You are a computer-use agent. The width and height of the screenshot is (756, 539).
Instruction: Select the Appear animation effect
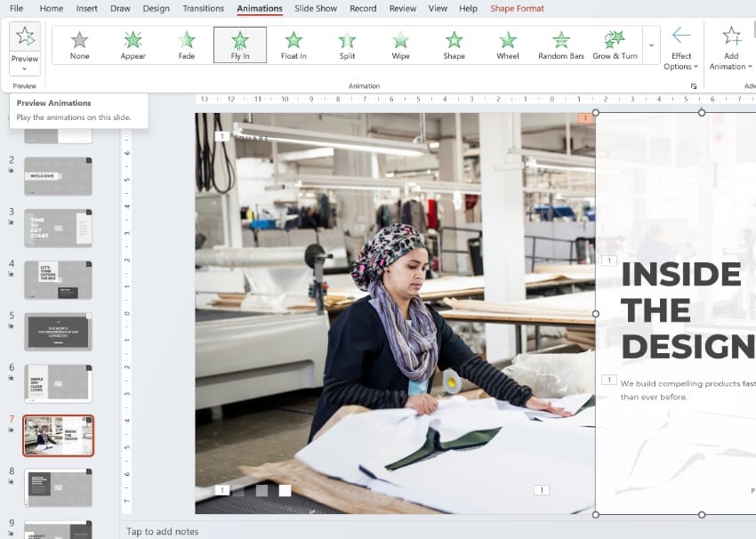[133, 44]
